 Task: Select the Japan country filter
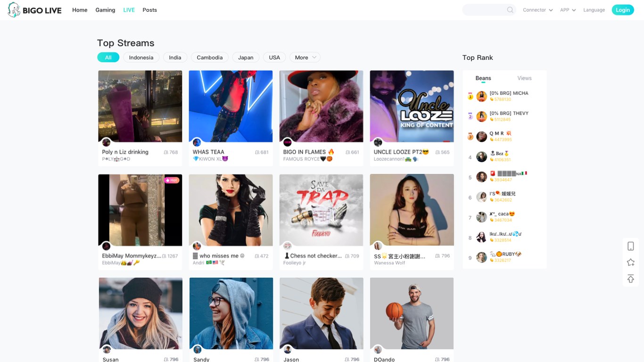[x=246, y=57]
